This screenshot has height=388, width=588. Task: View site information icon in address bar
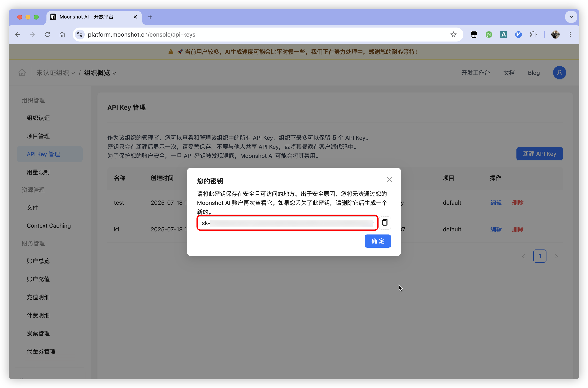pos(80,35)
